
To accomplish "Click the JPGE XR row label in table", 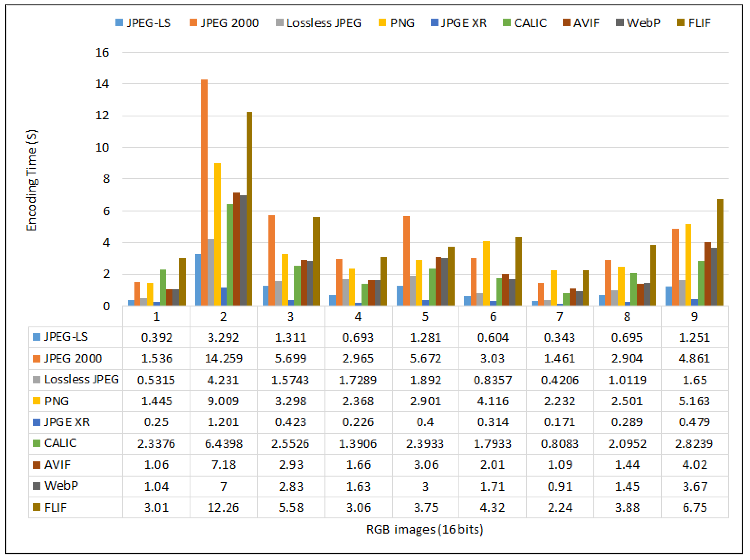I will point(67,422).
